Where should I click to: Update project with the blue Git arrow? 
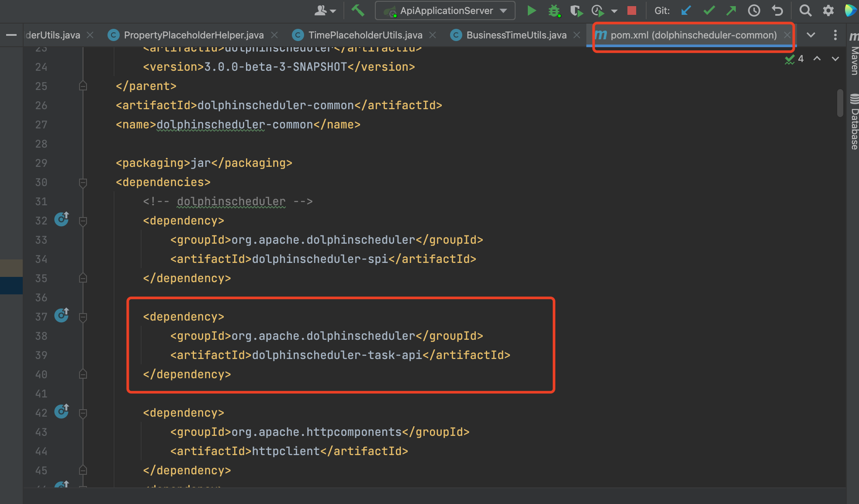click(686, 10)
